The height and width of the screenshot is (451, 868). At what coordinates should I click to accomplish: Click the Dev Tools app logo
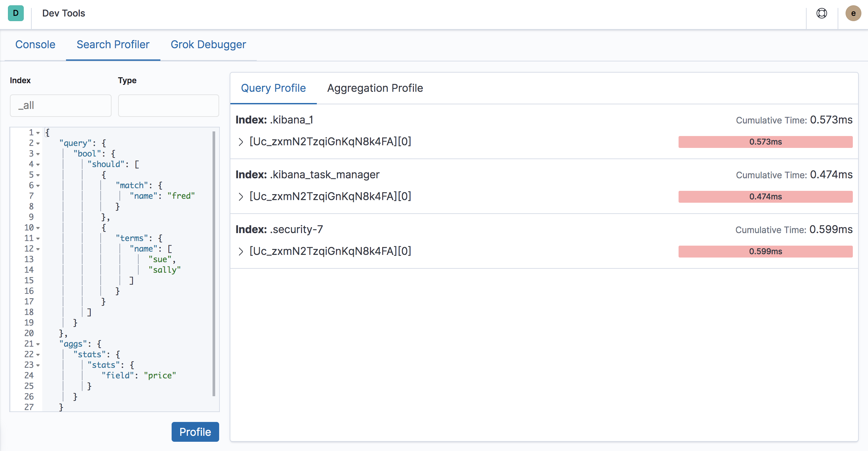tap(16, 14)
